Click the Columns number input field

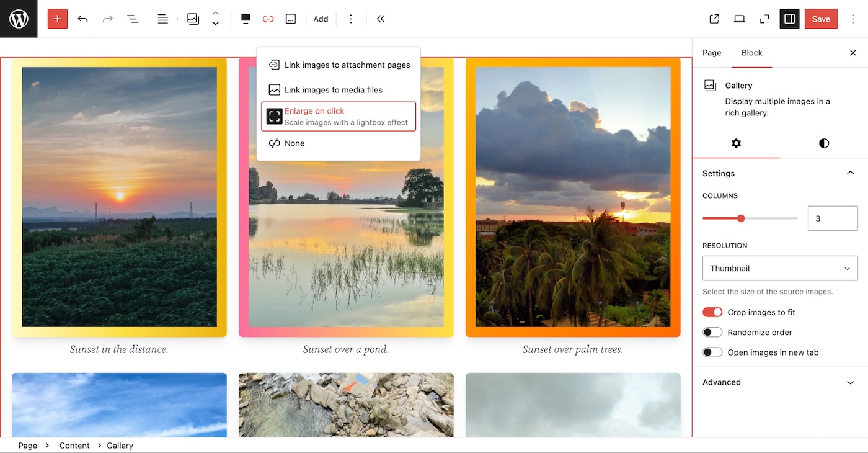832,218
